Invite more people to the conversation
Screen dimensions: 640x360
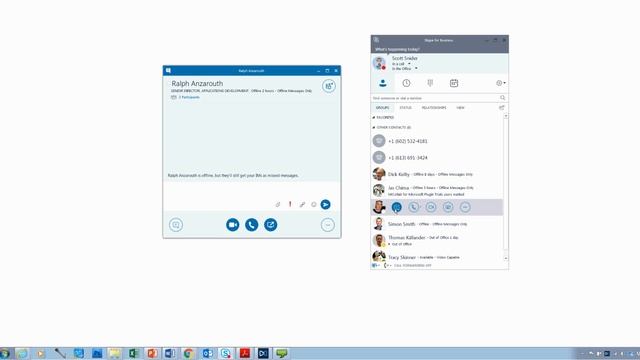point(329,86)
